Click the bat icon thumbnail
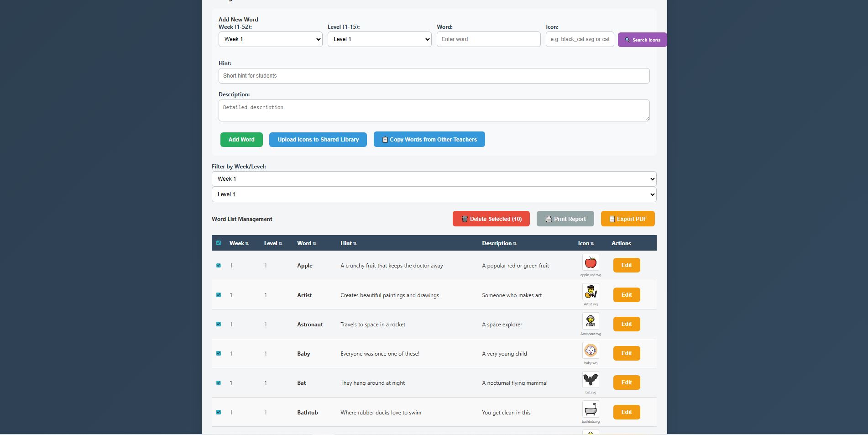868x435 pixels. 591,380
